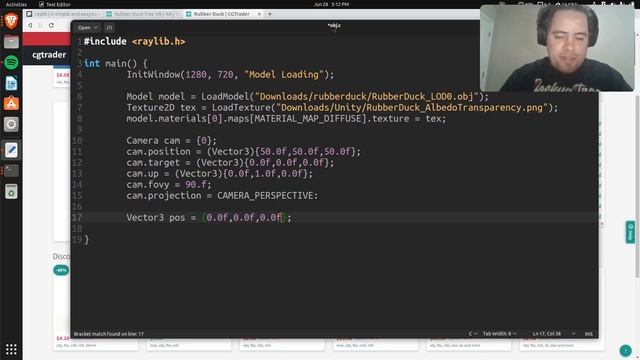
Task: Reload the browser page
Action: 51,25
